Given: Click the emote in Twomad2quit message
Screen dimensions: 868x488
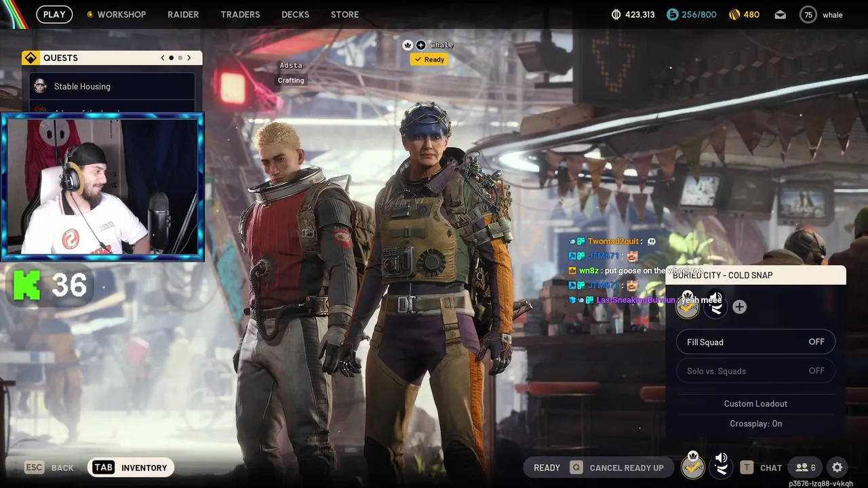Looking at the screenshot, I should click(x=652, y=241).
